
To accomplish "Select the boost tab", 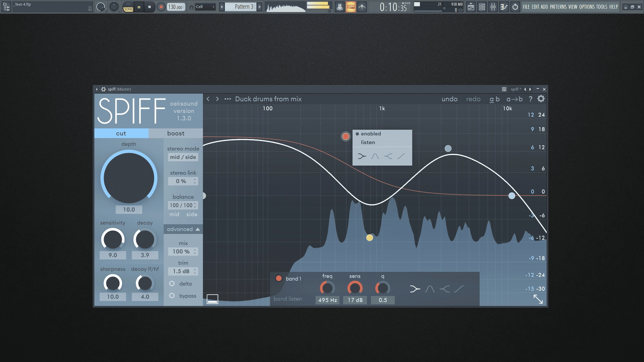I will click(176, 133).
